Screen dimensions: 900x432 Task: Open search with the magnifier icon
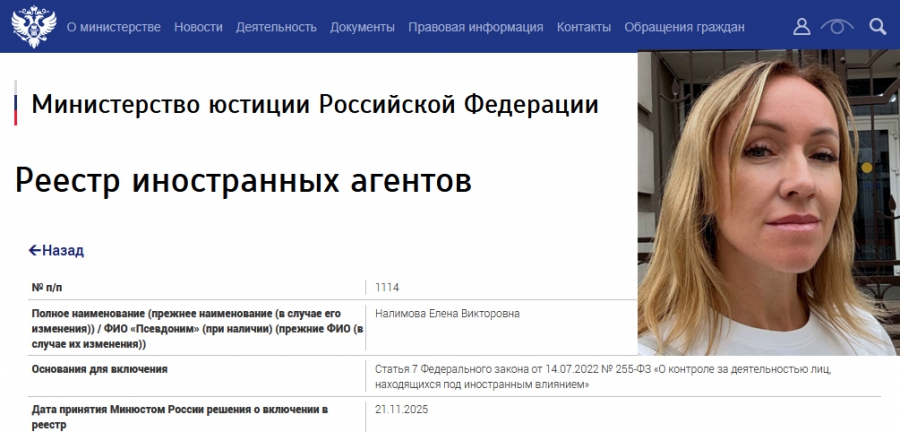tap(877, 27)
